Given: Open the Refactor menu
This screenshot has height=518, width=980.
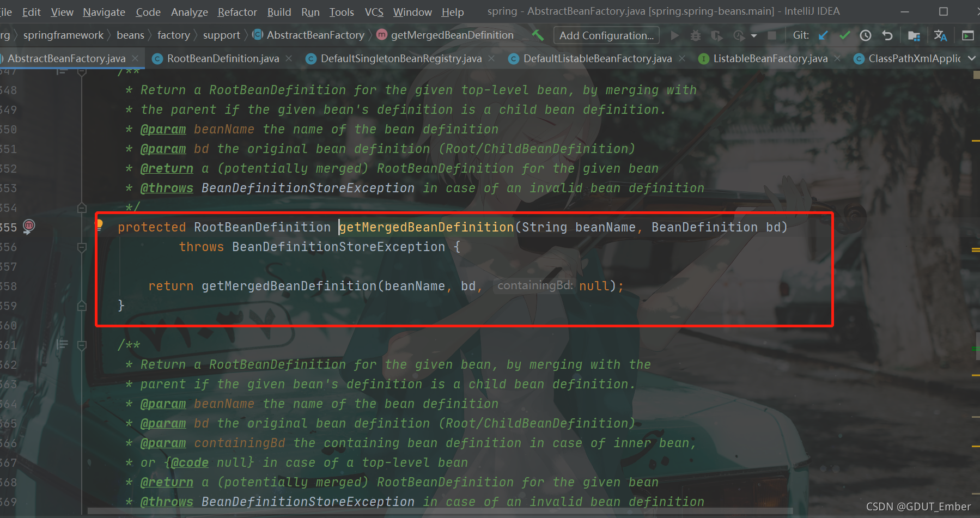Looking at the screenshot, I should (x=237, y=12).
